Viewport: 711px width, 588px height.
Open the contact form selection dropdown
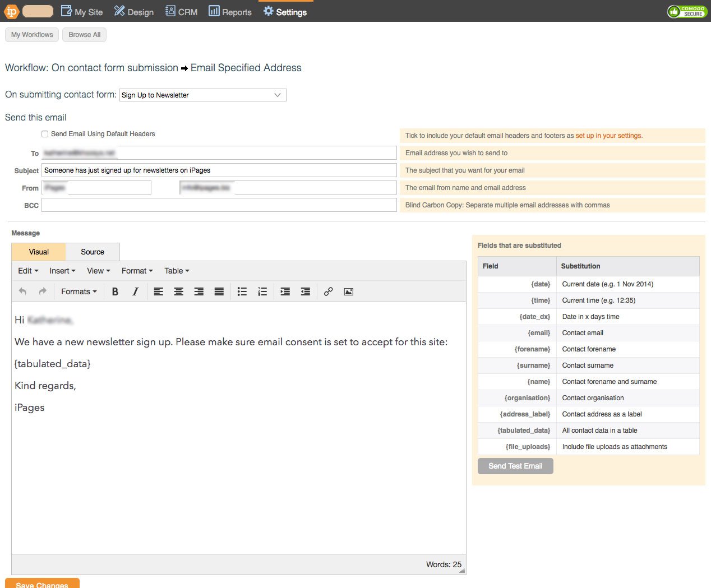(202, 95)
